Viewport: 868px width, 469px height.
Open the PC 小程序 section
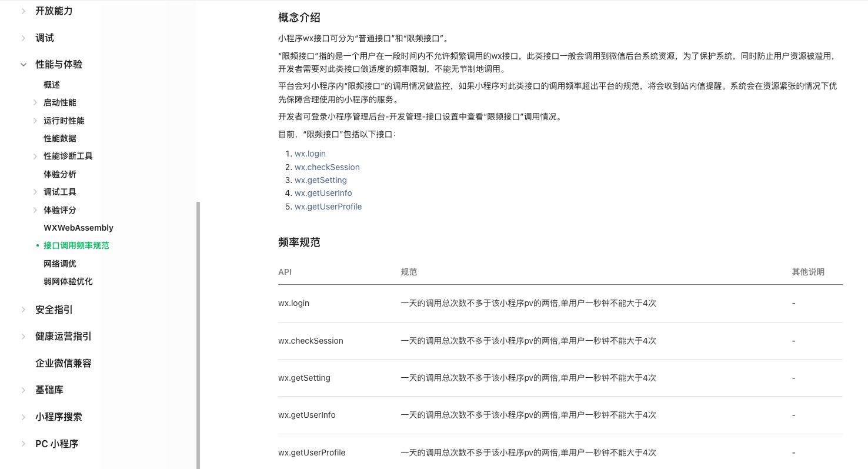[57, 444]
